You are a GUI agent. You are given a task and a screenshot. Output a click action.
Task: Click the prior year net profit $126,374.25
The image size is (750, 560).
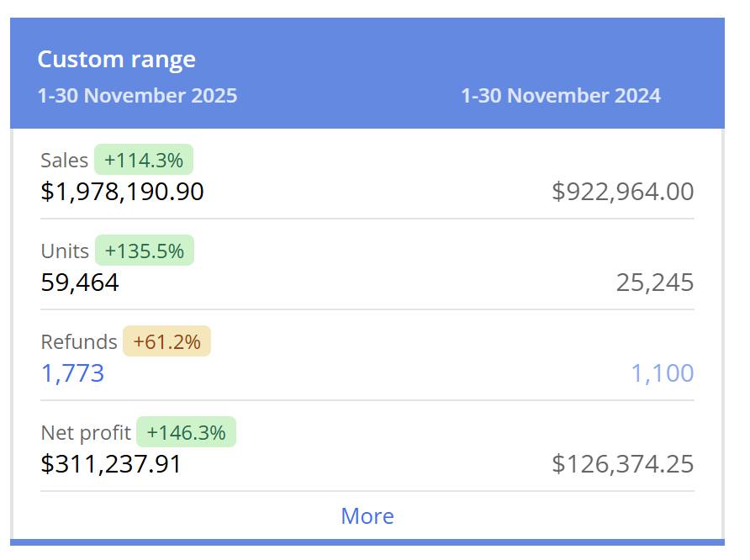coord(622,464)
